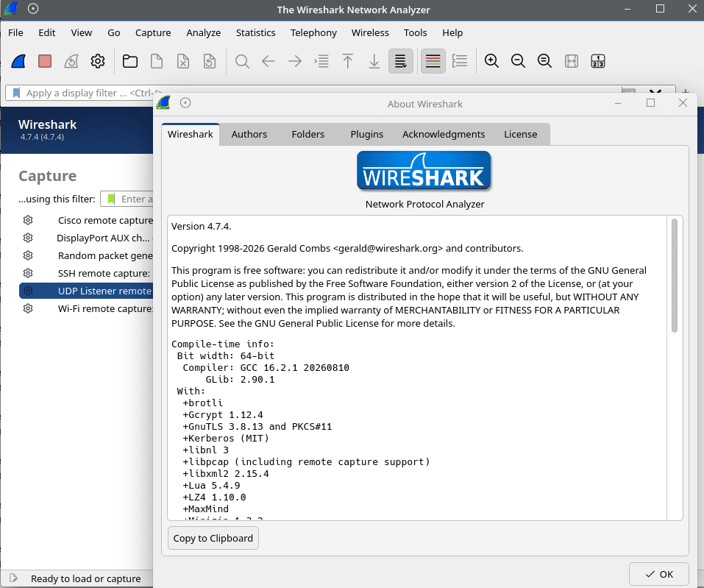The width and height of the screenshot is (704, 588).
Task: Switch to the Acknowledgments tab
Action: click(x=444, y=135)
